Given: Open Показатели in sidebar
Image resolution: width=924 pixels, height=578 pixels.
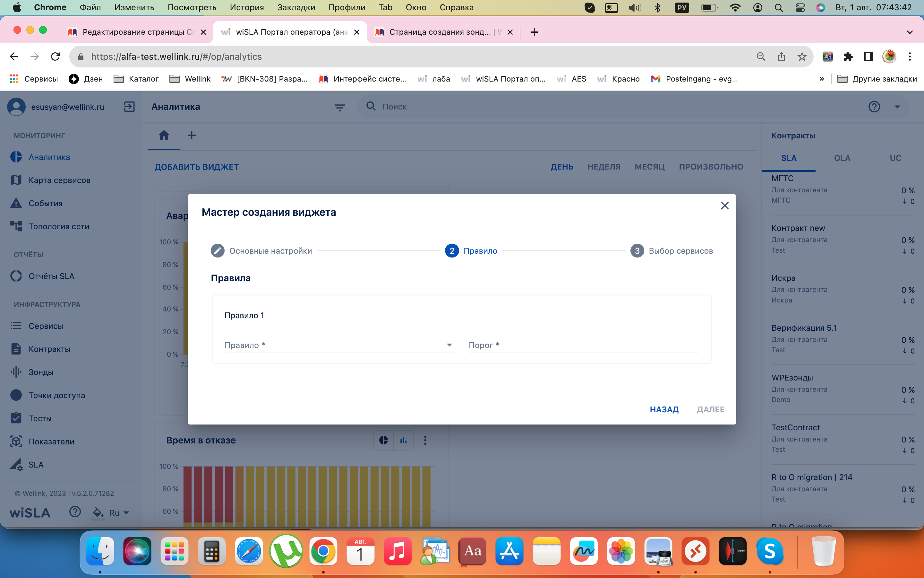Looking at the screenshot, I should point(51,442).
